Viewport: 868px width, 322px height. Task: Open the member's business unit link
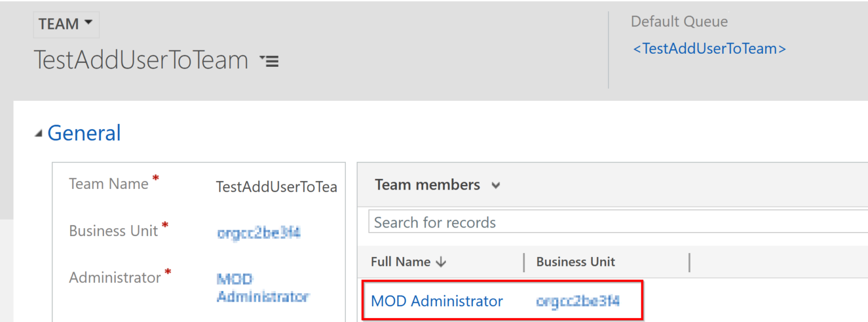pos(578,302)
